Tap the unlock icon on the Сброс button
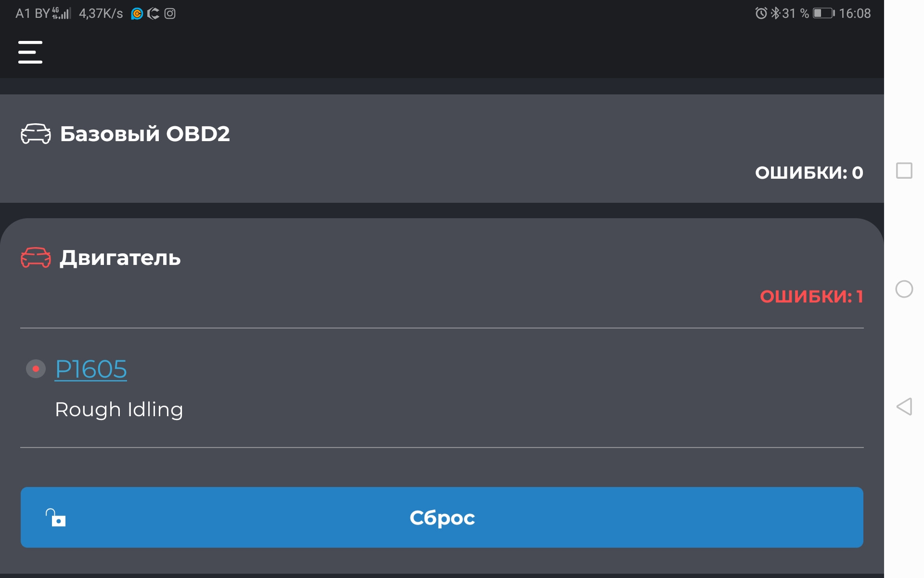The height and width of the screenshot is (578, 924). (x=56, y=518)
